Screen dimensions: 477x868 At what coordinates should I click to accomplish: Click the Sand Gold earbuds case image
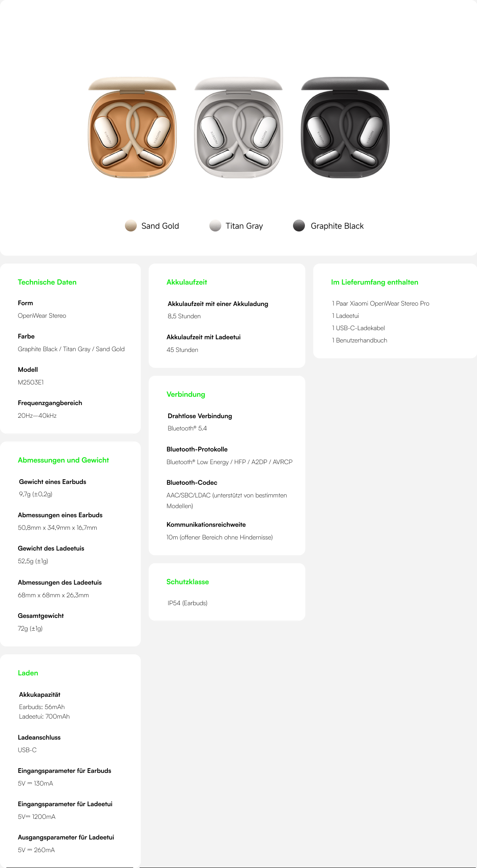132,128
